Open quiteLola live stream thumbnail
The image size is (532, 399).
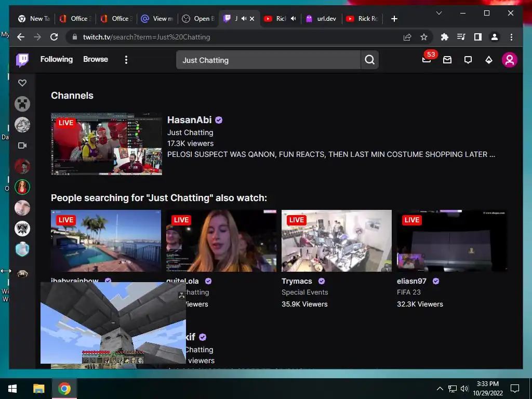(x=221, y=241)
